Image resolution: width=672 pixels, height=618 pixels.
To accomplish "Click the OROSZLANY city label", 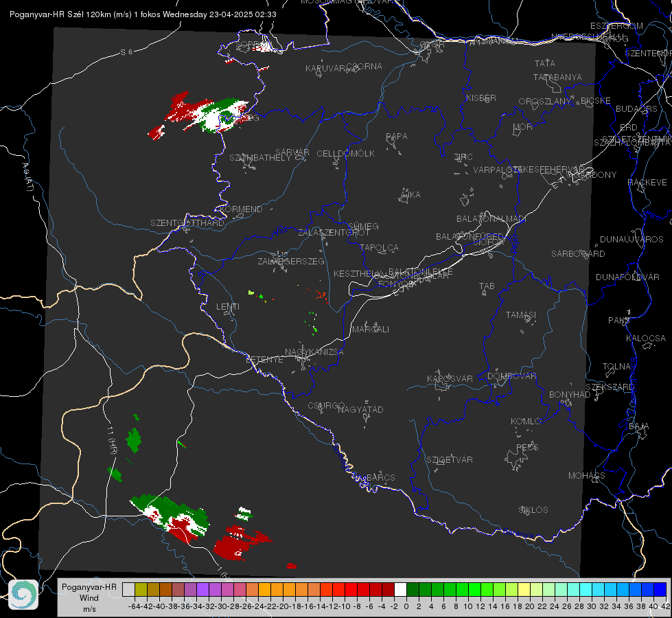I will tap(545, 102).
